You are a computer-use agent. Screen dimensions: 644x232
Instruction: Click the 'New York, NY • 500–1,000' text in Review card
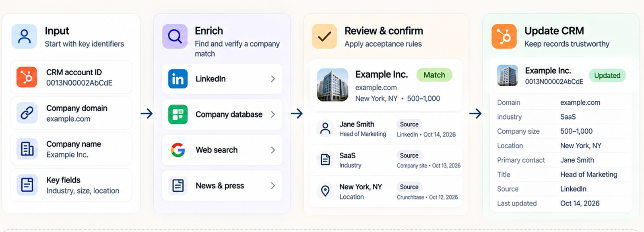[x=398, y=98]
